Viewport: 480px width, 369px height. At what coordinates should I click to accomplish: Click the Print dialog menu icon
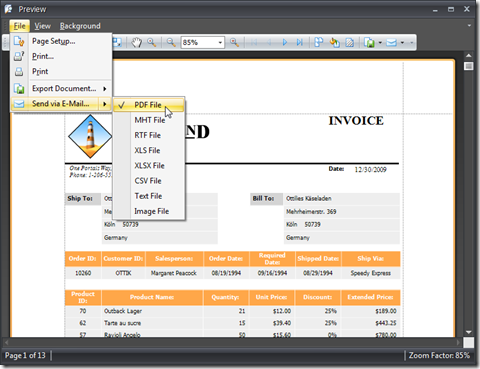coord(19,56)
